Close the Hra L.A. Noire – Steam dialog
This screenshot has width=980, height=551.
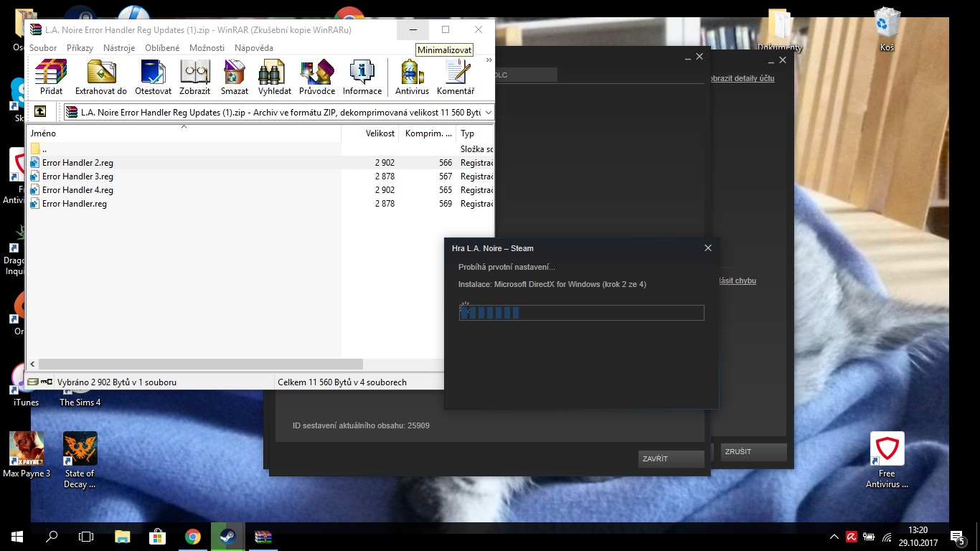pyautogui.click(x=708, y=248)
